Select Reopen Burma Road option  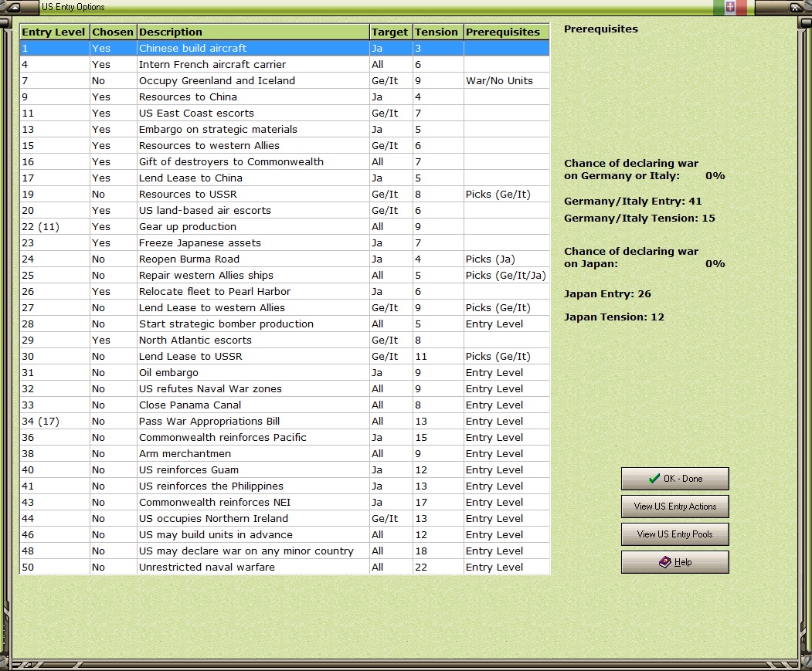pos(284,259)
